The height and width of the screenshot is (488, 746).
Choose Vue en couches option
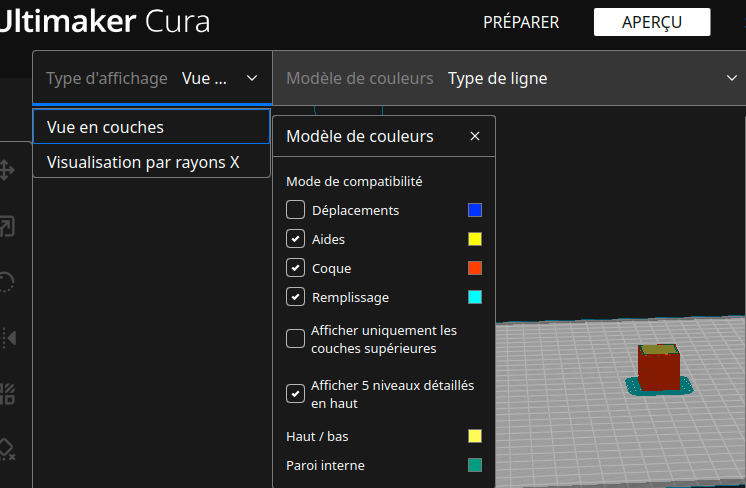click(x=152, y=127)
